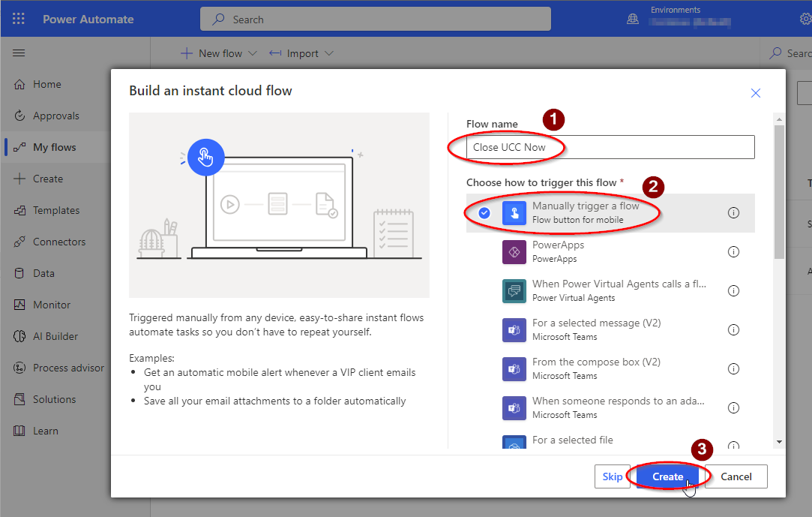The image size is (812, 517).
Task: Show info for compose box (V2) trigger
Action: [x=733, y=369]
